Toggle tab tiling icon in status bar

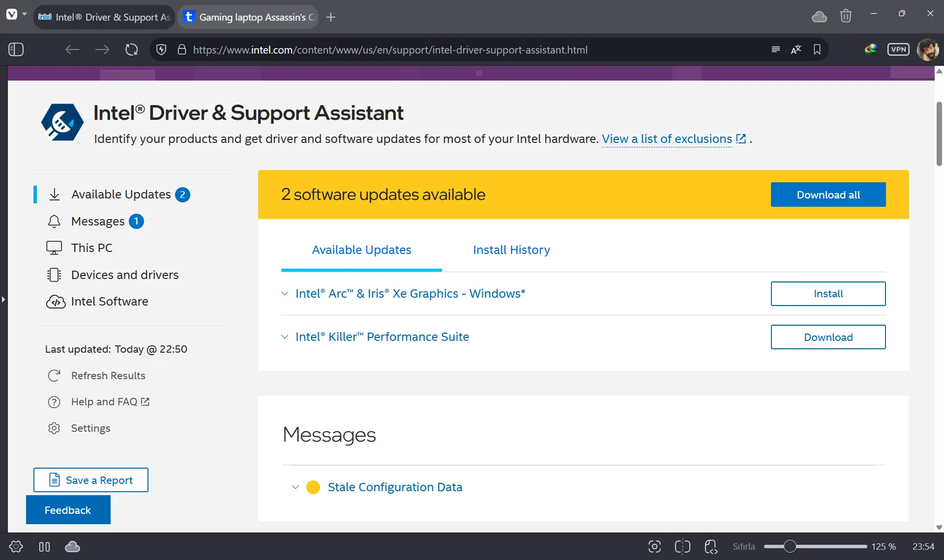(44, 546)
